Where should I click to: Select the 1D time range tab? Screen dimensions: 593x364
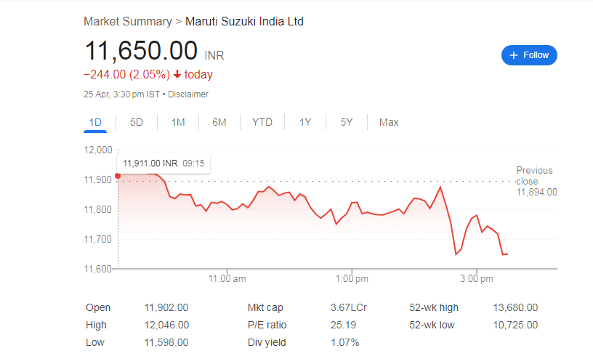click(95, 123)
